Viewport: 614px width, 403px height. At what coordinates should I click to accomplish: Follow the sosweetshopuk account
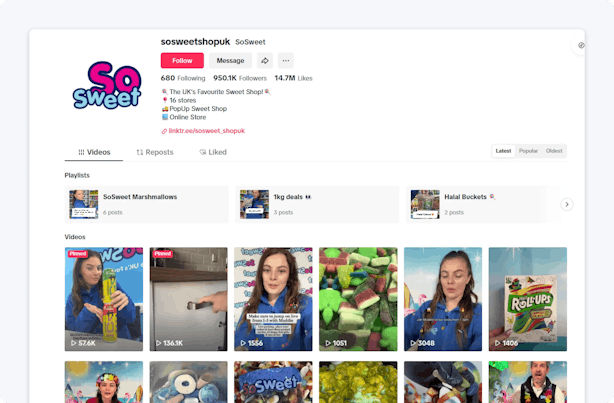(182, 61)
